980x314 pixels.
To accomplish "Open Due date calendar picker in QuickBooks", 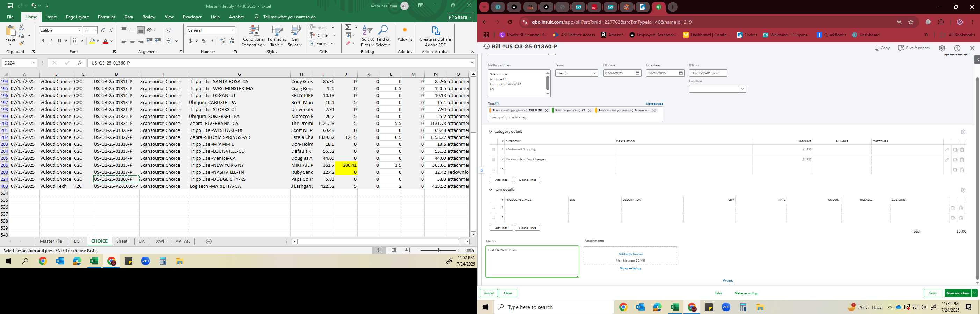I will click(681, 73).
